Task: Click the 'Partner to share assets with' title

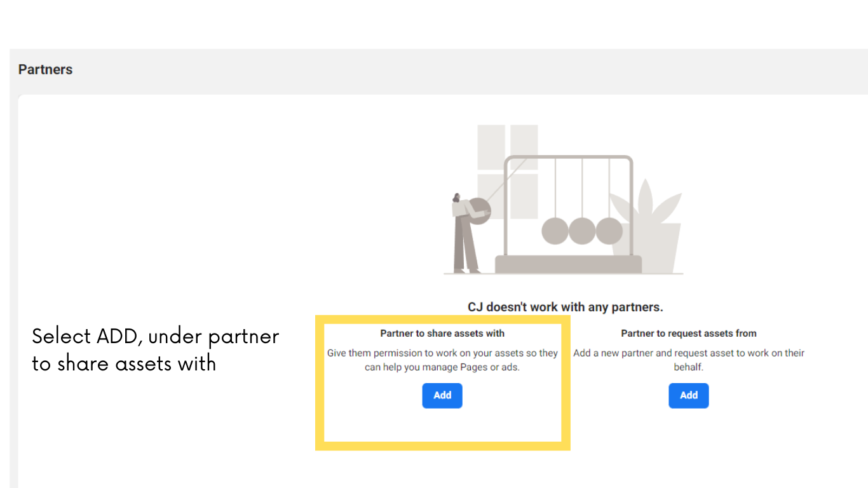Action: coord(442,333)
